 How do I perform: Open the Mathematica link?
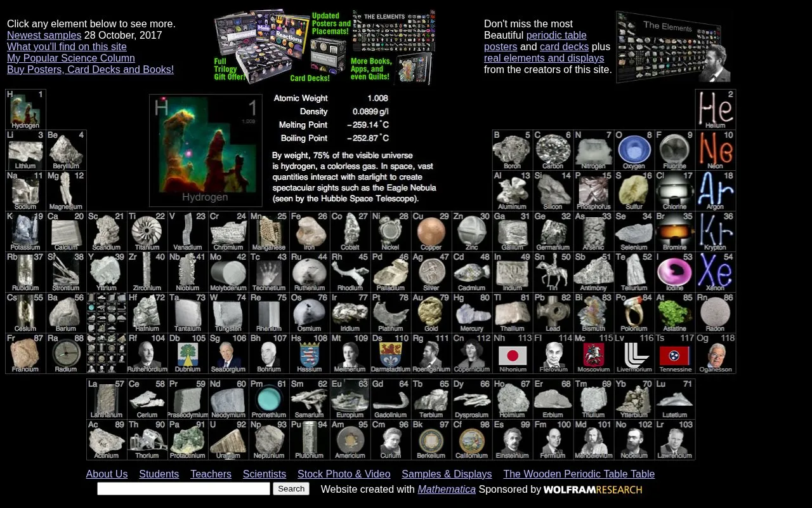[x=447, y=489]
